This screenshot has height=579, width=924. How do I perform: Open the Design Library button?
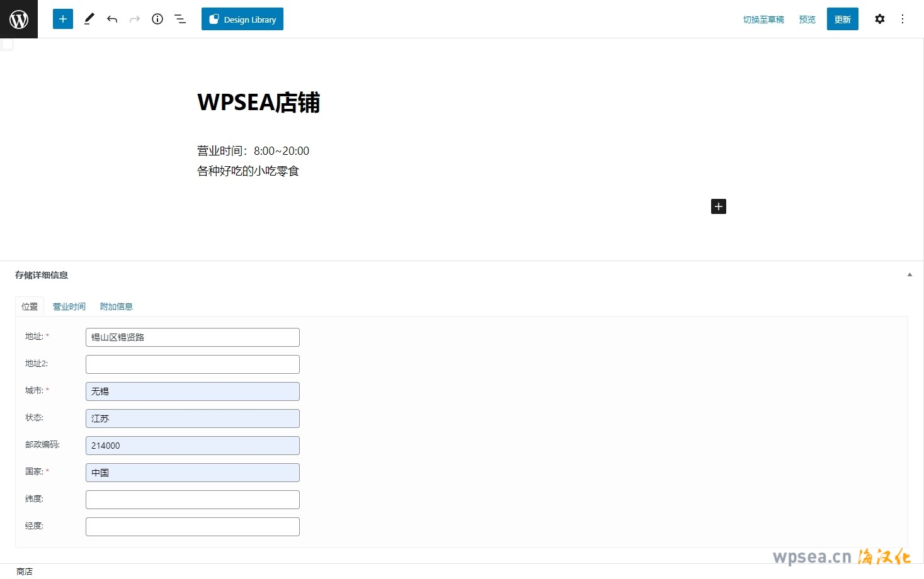(x=242, y=19)
